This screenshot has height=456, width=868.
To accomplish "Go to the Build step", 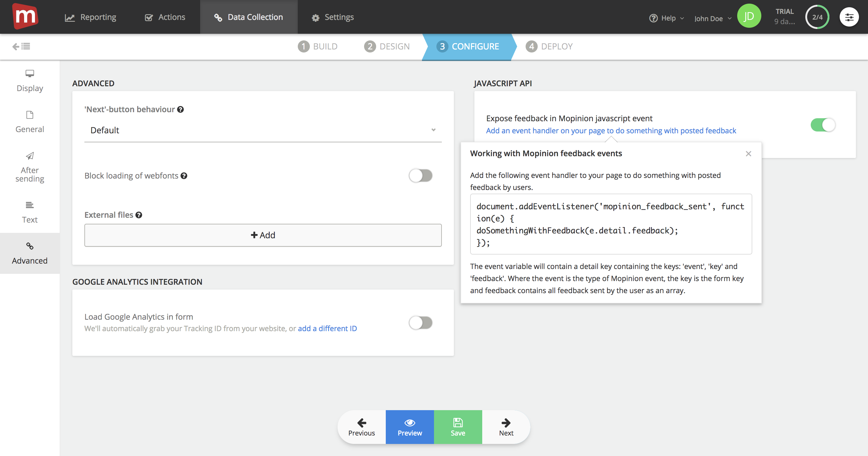I will [317, 46].
